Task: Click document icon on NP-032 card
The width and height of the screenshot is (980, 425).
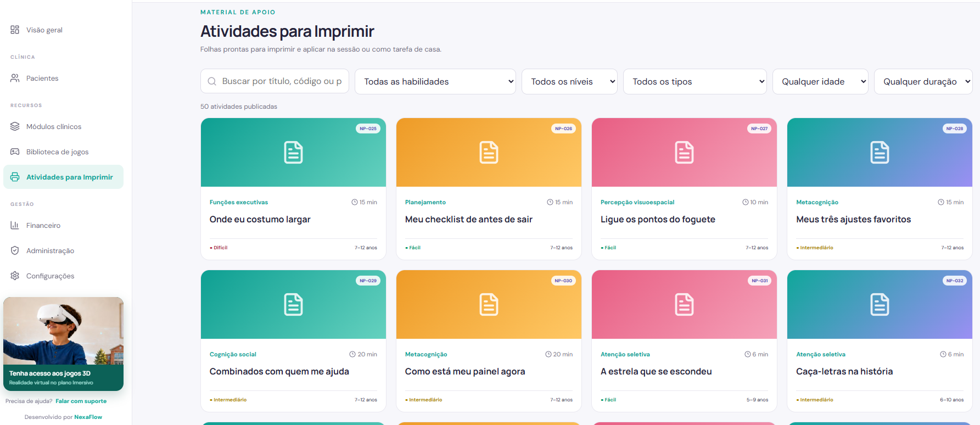Action: [880, 304]
